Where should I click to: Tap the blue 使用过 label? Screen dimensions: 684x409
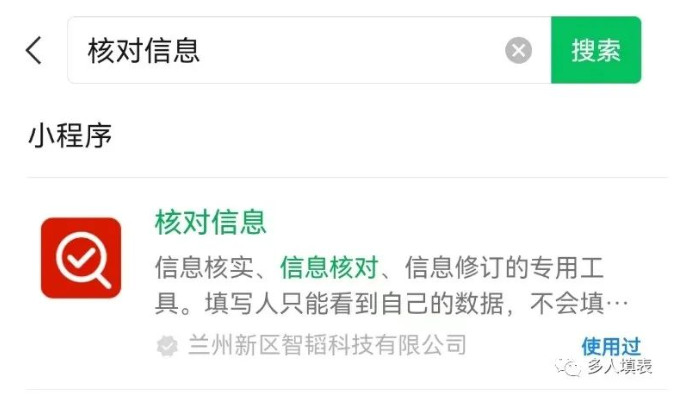(x=611, y=347)
